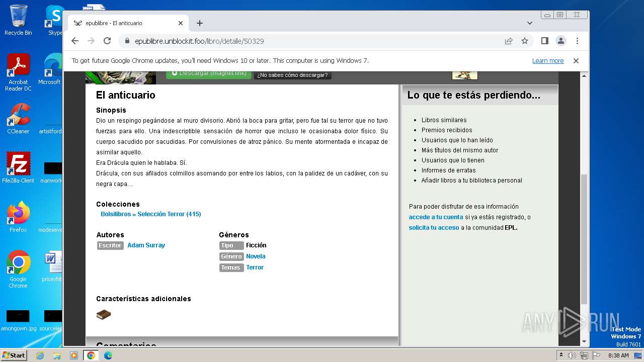Click the Descargar magnet link button

pyautogui.click(x=209, y=74)
